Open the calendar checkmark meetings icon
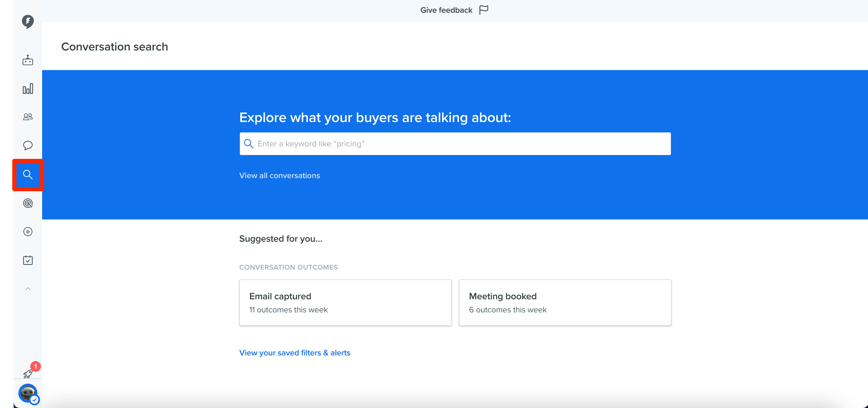Image resolution: width=868 pixels, height=408 pixels. point(28,260)
